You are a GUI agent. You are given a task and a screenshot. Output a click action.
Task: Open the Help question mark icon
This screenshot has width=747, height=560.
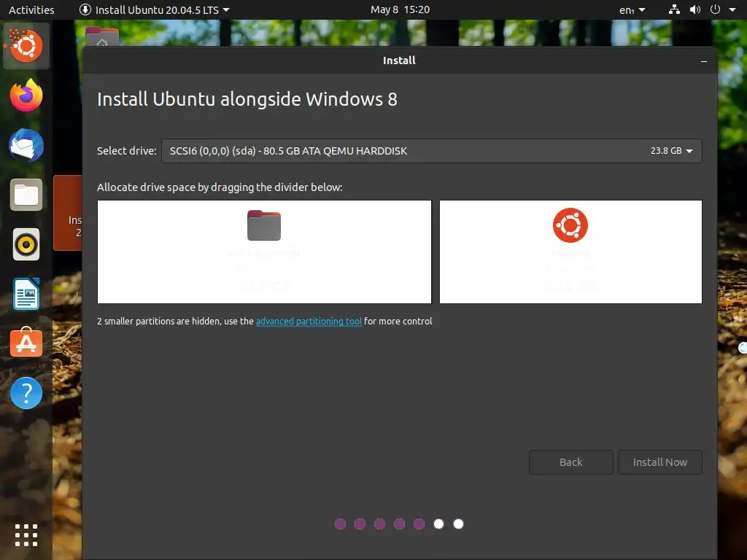pos(26,393)
